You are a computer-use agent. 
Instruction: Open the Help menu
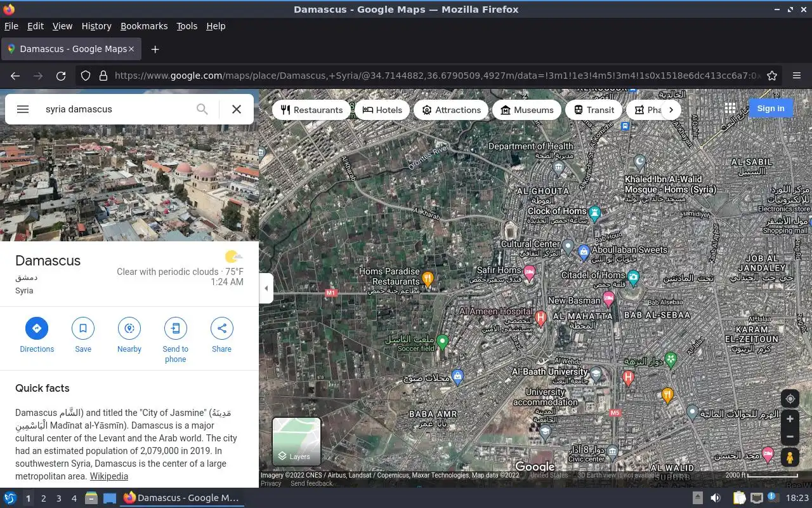tap(216, 26)
